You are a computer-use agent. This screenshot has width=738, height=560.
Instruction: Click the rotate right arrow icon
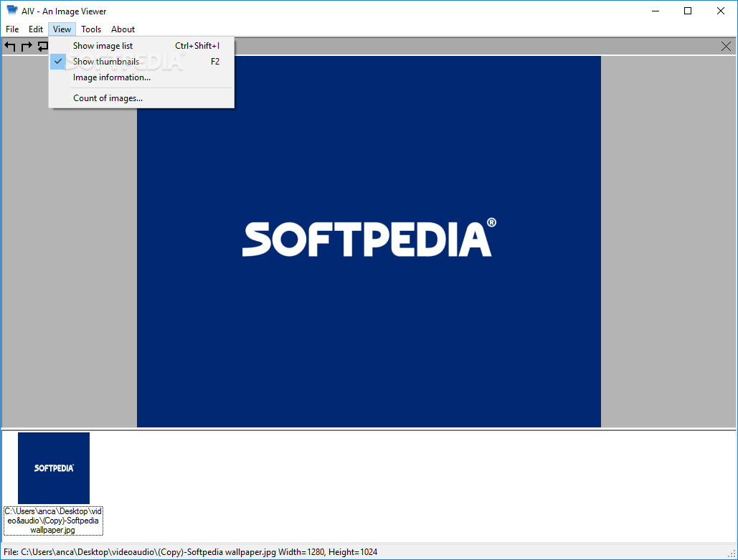[x=27, y=46]
